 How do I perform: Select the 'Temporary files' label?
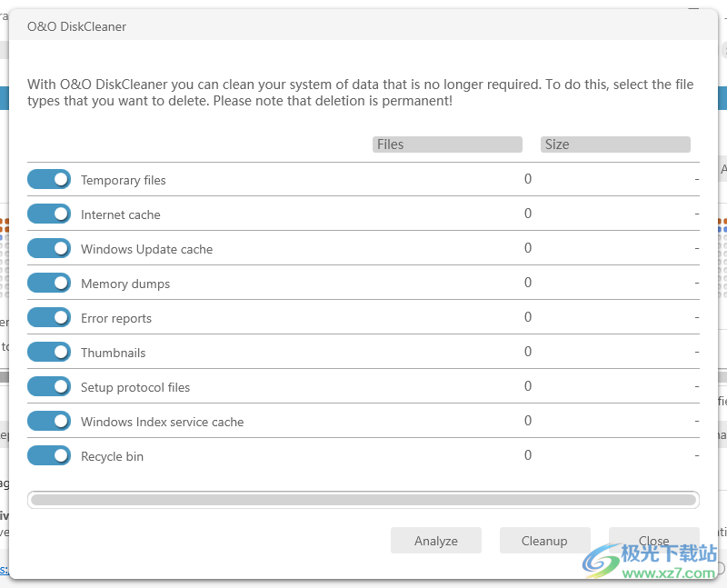pos(124,180)
